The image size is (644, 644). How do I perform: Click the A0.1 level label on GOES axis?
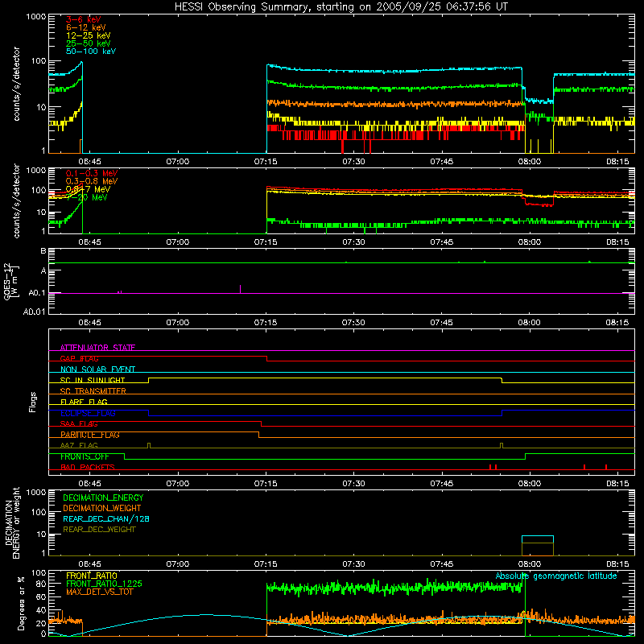click(36, 293)
